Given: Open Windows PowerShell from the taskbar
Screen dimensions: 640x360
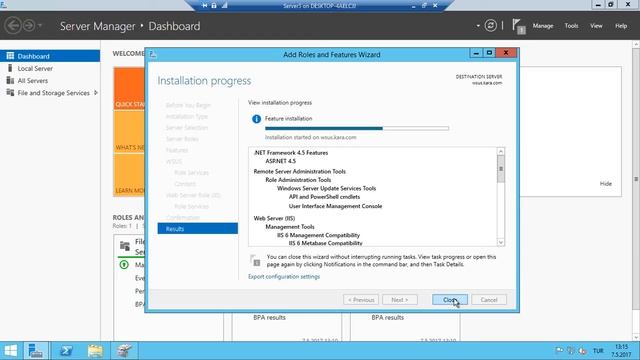Looking at the screenshot, I should 66,351.
